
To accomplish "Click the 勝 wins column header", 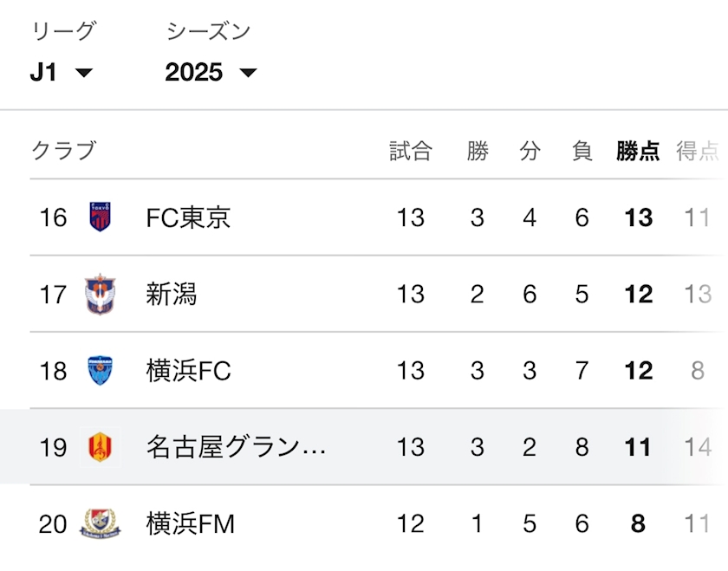I will pyautogui.click(x=478, y=152).
